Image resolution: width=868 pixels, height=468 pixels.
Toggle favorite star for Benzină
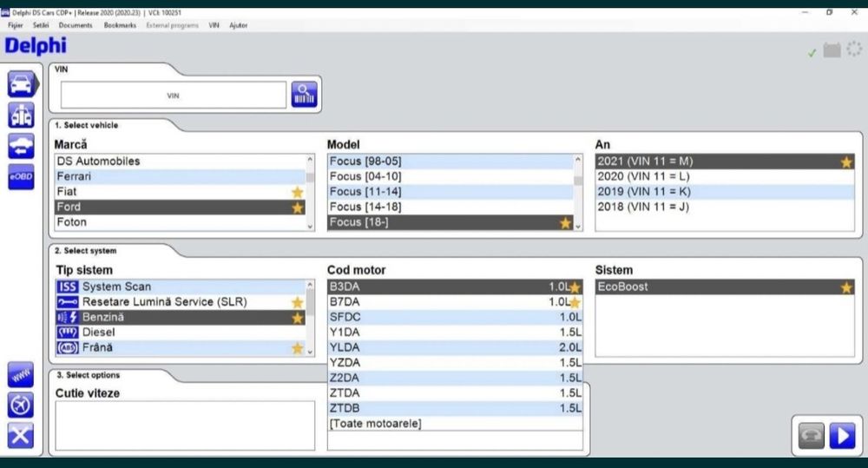click(x=297, y=318)
